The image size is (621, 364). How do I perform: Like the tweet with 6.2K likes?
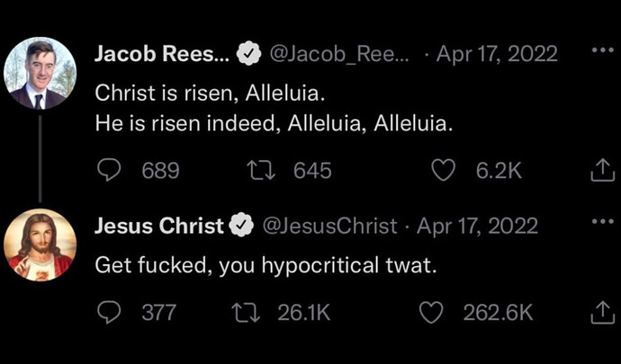click(443, 171)
